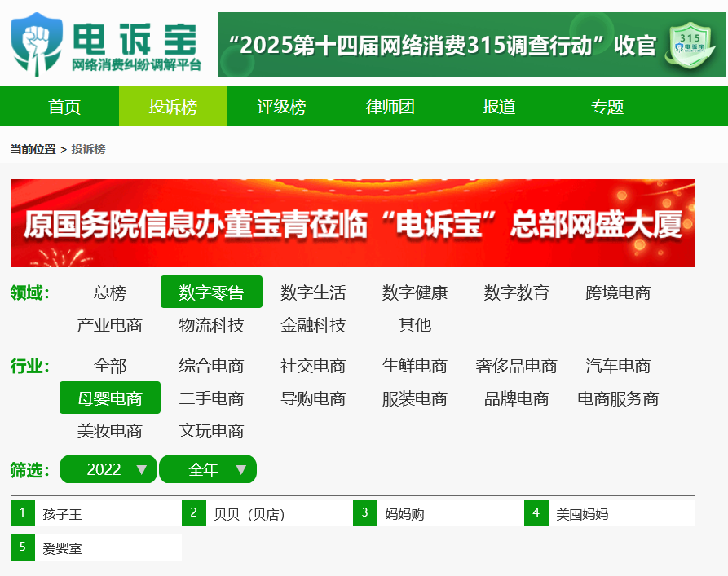Open the 评级榜 navigation tab

click(x=282, y=106)
